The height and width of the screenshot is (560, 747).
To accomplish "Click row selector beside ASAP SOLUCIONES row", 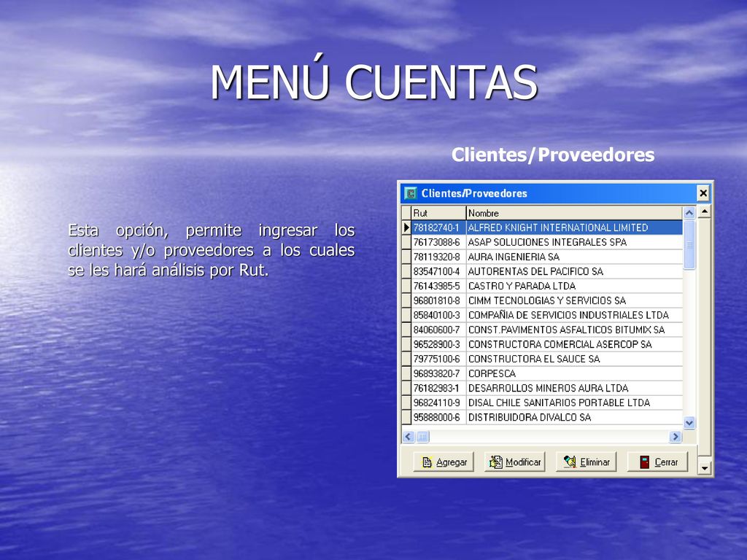I will point(406,242).
